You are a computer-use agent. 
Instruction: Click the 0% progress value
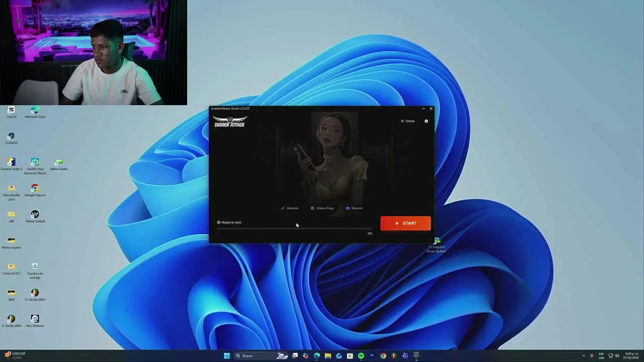pos(370,233)
